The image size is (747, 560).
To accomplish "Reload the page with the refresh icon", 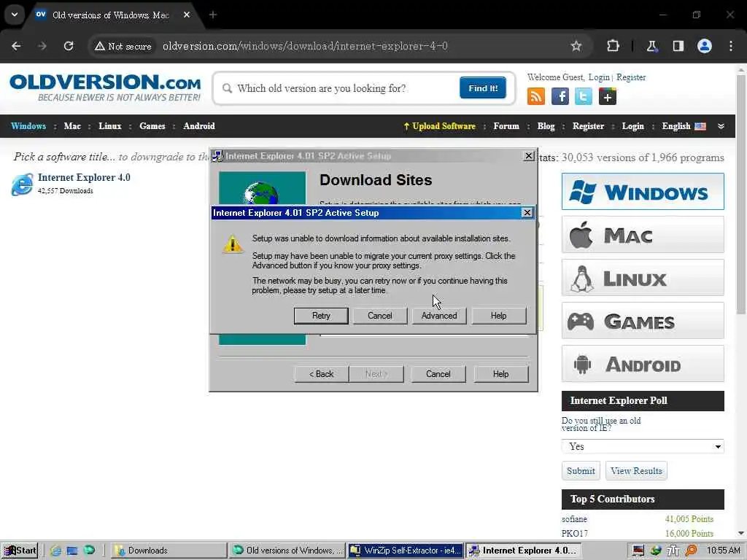I will point(69,46).
